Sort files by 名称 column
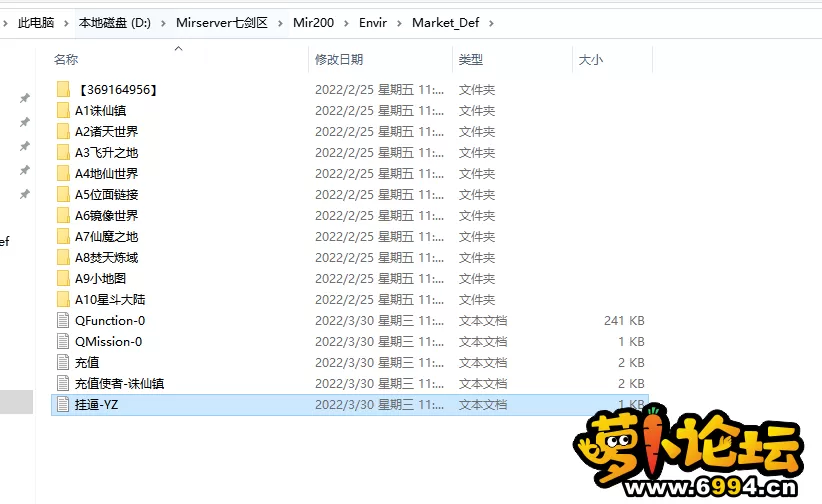Screen dimensions: 822x504 pos(66,59)
